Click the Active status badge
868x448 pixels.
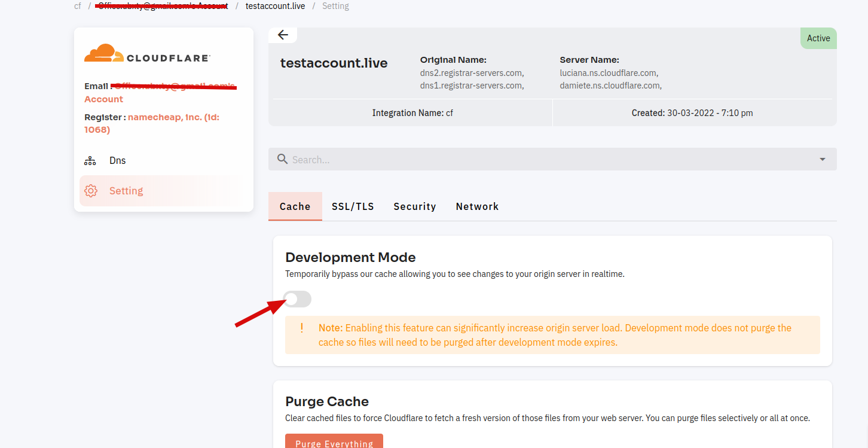click(x=818, y=38)
